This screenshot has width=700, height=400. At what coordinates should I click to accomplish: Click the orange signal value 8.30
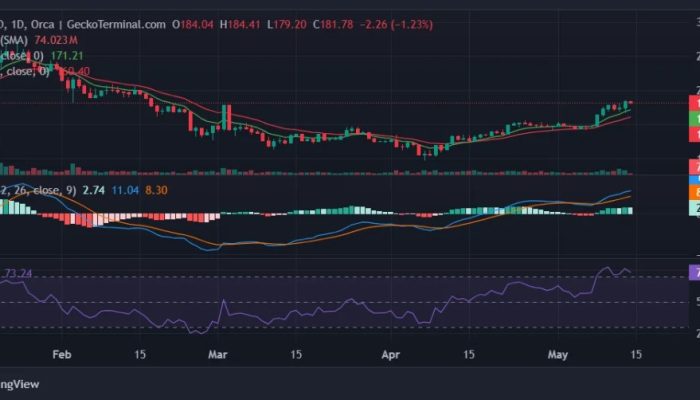click(x=155, y=188)
